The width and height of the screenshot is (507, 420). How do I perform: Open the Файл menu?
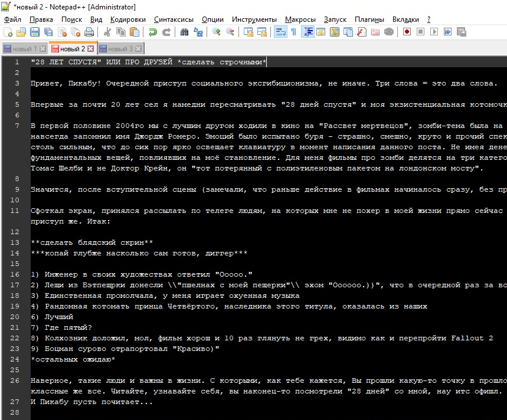pyautogui.click(x=12, y=19)
